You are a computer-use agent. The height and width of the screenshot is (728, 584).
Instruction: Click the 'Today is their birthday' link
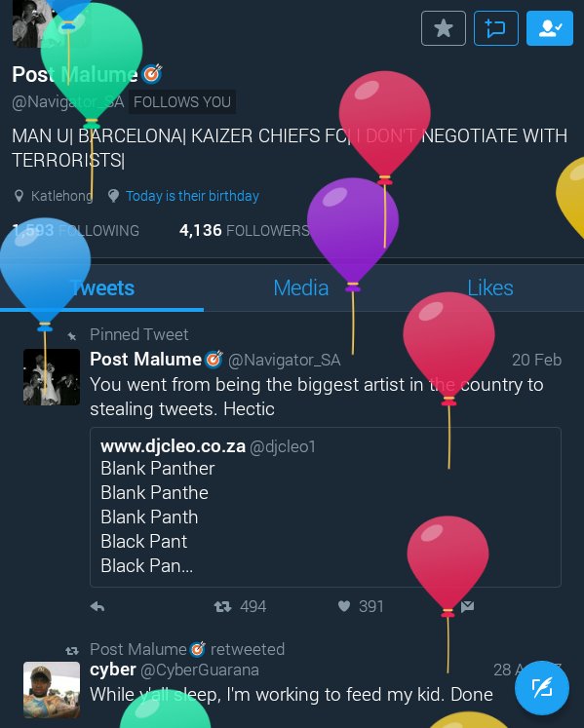(192, 196)
